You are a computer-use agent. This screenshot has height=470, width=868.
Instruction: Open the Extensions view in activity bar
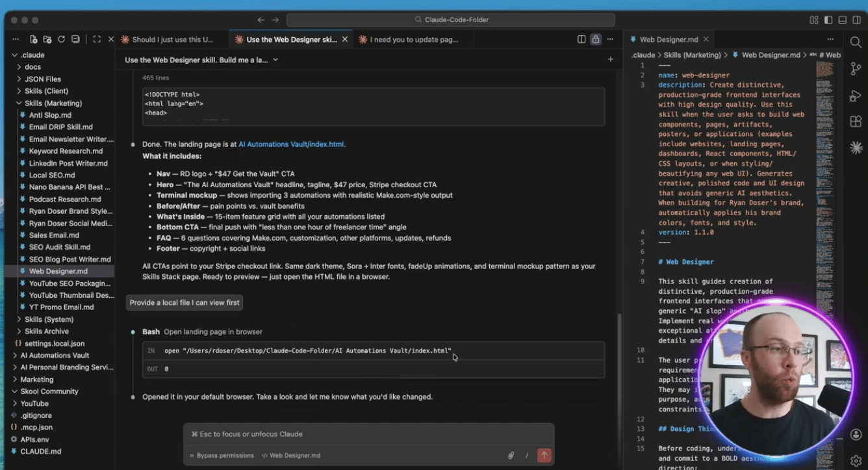tap(856, 122)
